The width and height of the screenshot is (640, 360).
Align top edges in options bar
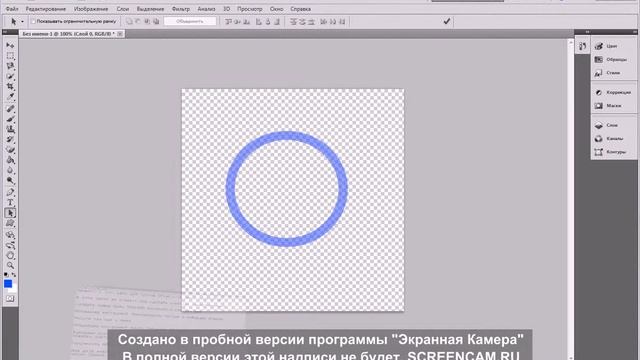229,21
